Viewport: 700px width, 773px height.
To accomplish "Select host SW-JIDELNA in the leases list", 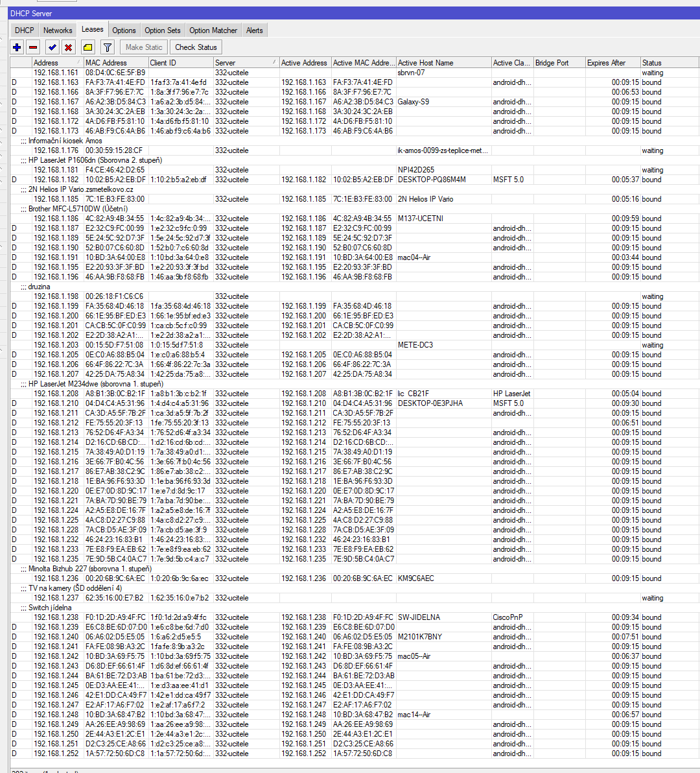I will pos(419,617).
